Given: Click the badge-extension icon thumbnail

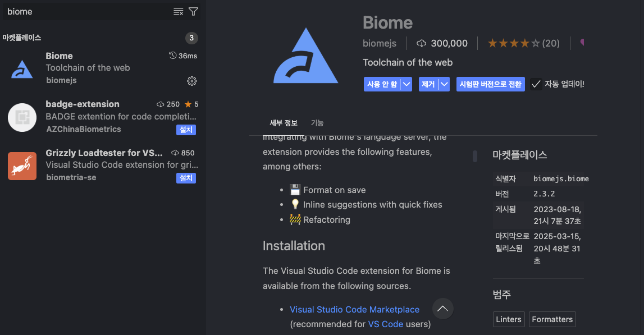Looking at the screenshot, I should (x=22, y=117).
